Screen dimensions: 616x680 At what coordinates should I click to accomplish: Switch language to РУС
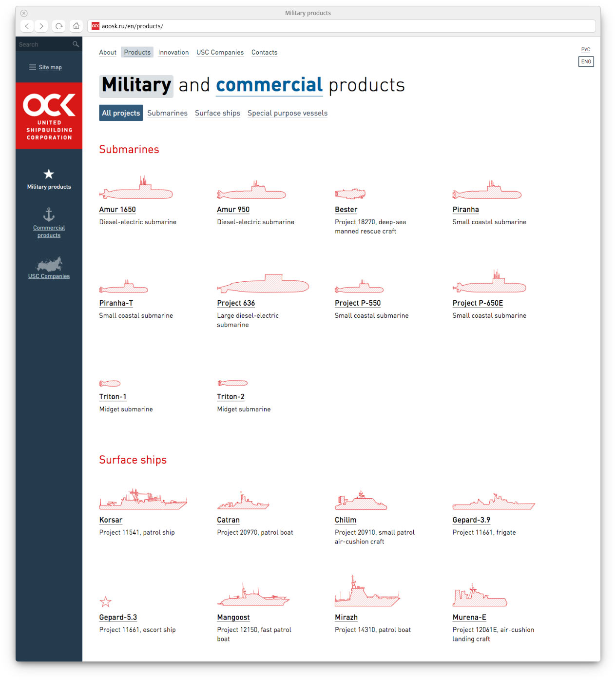[x=586, y=50]
